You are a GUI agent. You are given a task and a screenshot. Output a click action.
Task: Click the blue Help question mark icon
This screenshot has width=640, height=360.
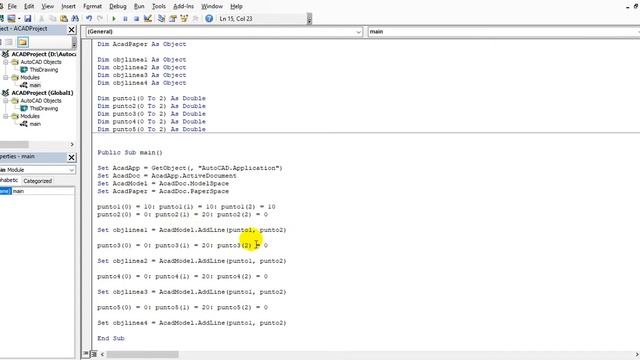pyautogui.click(x=209, y=18)
